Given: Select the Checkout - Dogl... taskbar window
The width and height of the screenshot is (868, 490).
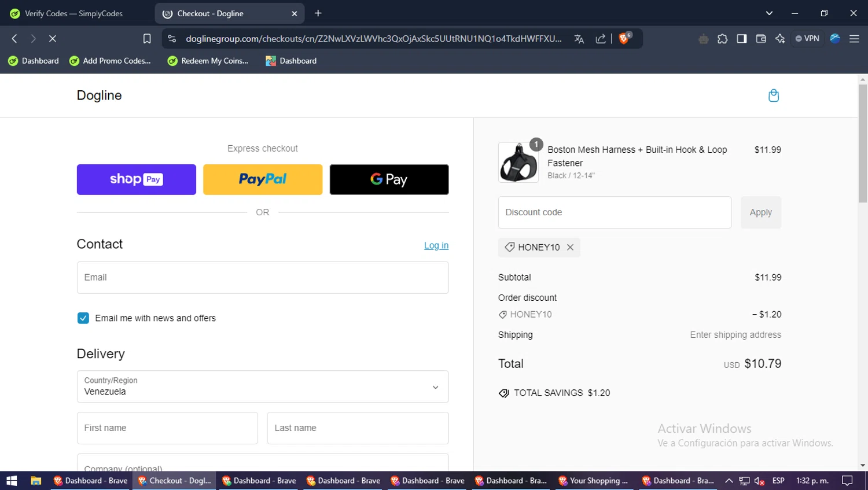Looking at the screenshot, I should (174, 481).
